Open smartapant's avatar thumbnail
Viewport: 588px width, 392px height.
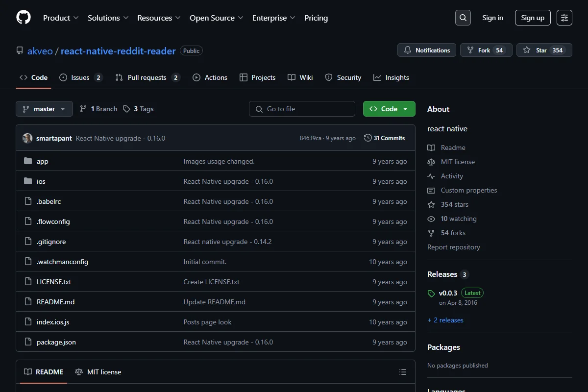click(27, 138)
